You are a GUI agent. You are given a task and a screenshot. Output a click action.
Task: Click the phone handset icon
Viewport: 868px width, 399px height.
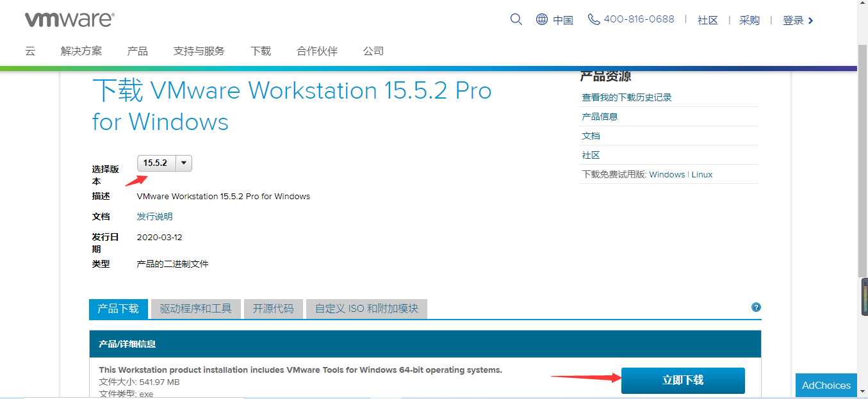pos(594,19)
